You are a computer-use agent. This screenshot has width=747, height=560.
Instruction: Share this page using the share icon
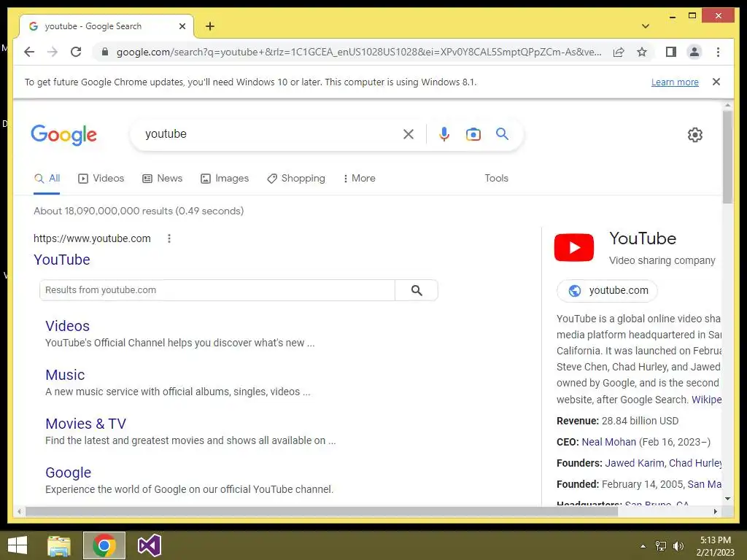point(619,52)
